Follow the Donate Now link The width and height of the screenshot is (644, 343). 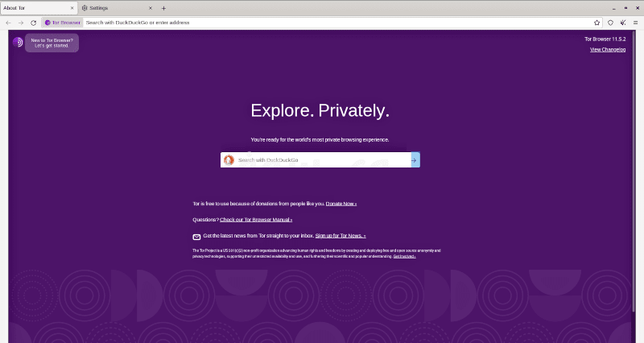341,204
